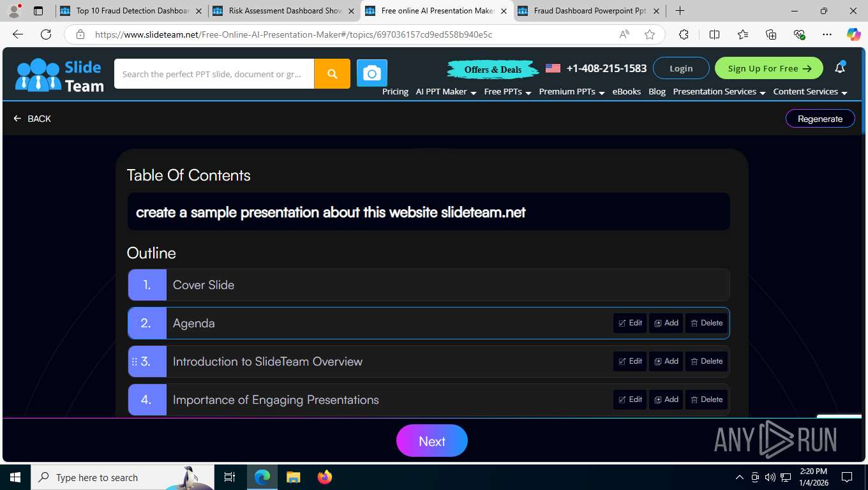Click Sign Up For Free button
868x490 pixels.
[768, 68]
